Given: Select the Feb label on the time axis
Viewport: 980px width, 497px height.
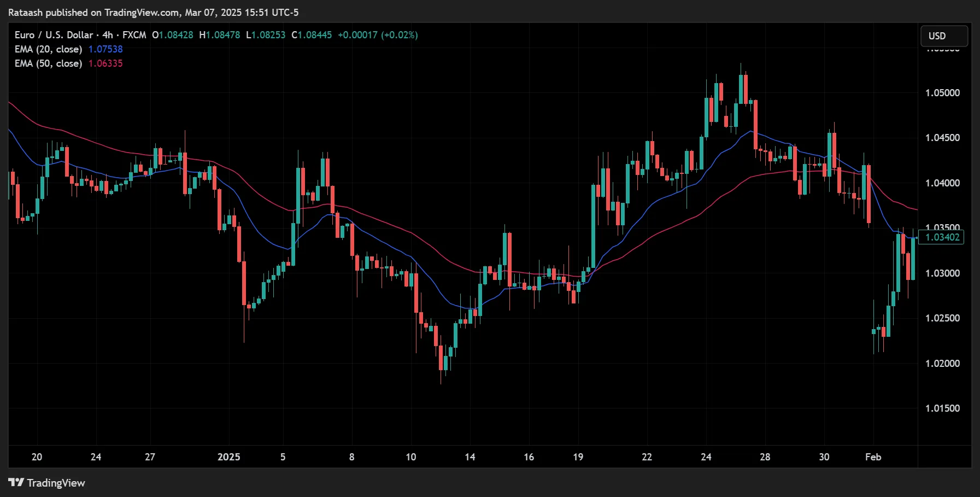Looking at the screenshot, I should [x=873, y=457].
